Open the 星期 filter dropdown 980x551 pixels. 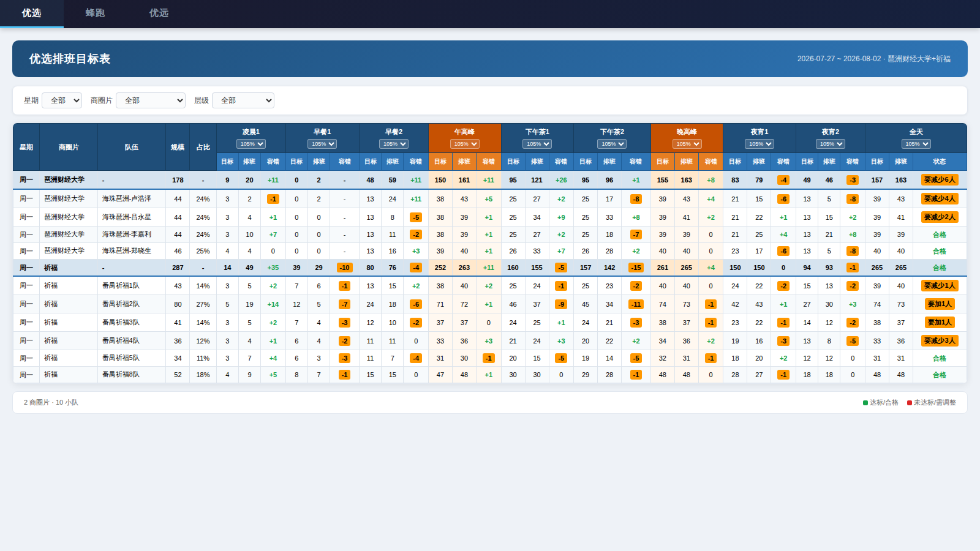click(62, 100)
